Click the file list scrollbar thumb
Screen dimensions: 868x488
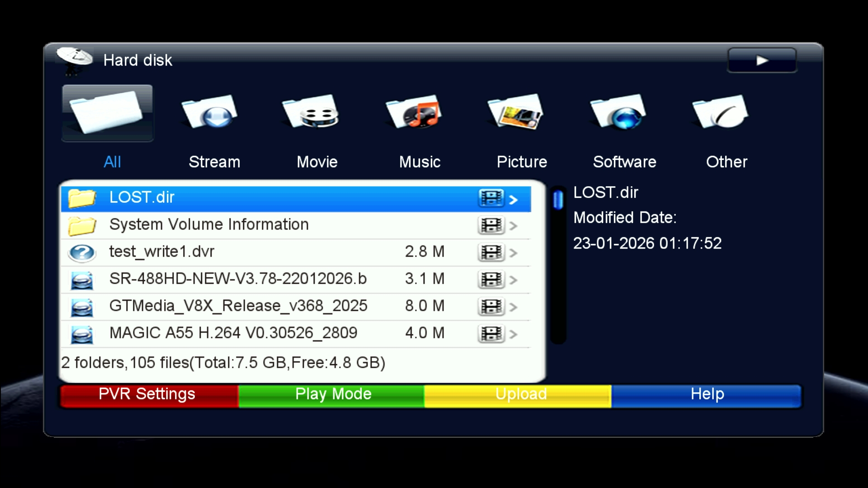tap(558, 200)
